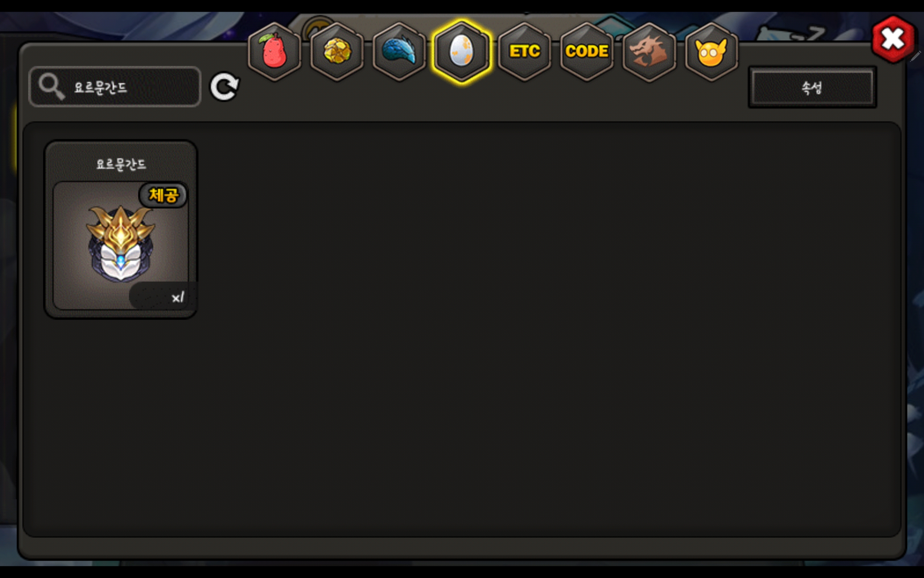Close the inventory with the red X

click(893, 39)
